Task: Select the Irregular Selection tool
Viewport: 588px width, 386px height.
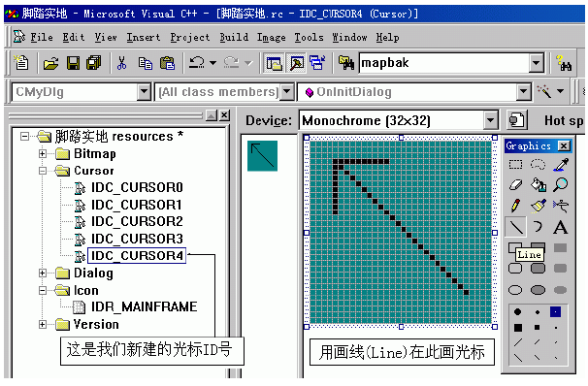Action: (538, 165)
